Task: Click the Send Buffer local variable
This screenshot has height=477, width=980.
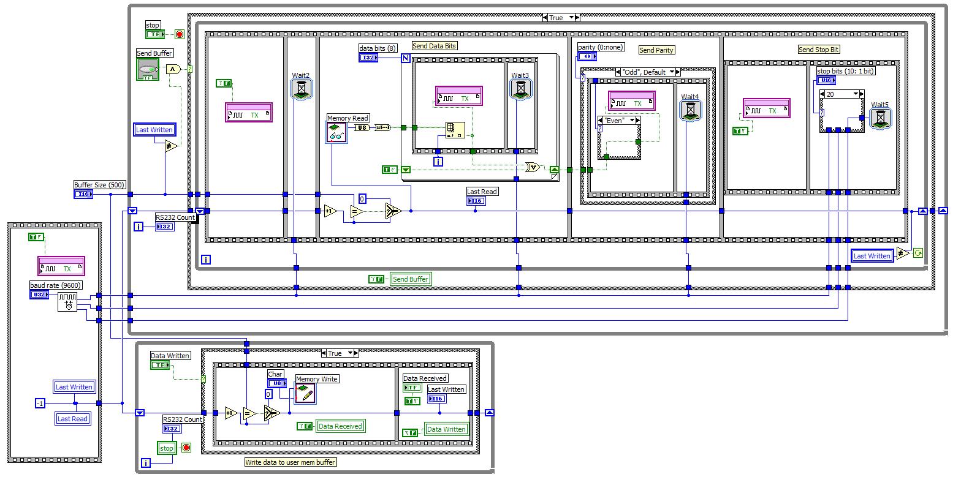Action: click(411, 279)
